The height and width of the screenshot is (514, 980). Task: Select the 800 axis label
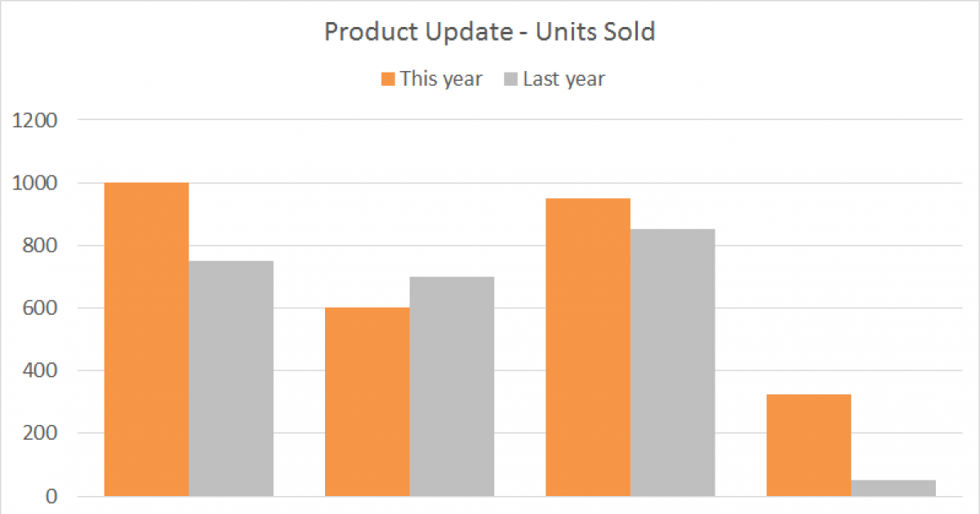coord(41,246)
